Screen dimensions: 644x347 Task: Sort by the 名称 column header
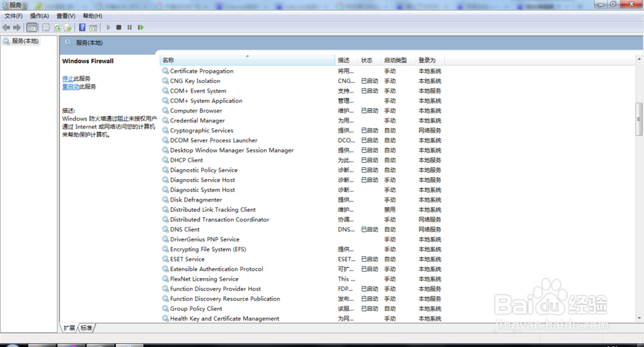[247, 60]
